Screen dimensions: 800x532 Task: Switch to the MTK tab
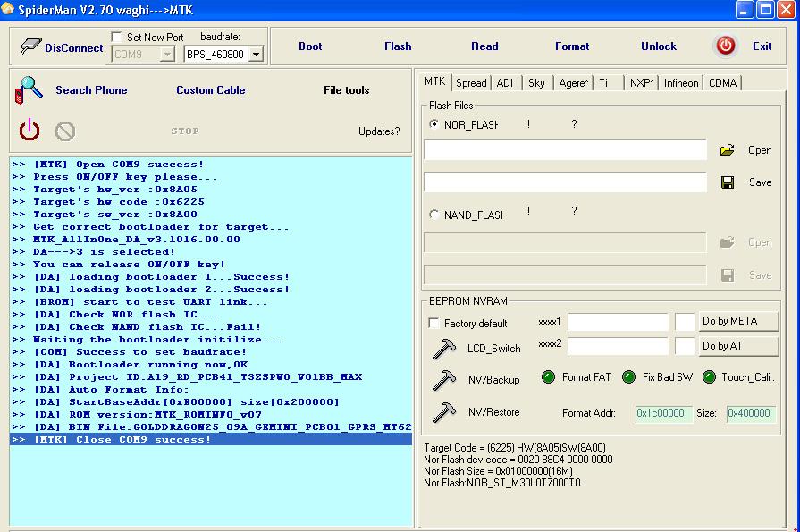click(434, 81)
